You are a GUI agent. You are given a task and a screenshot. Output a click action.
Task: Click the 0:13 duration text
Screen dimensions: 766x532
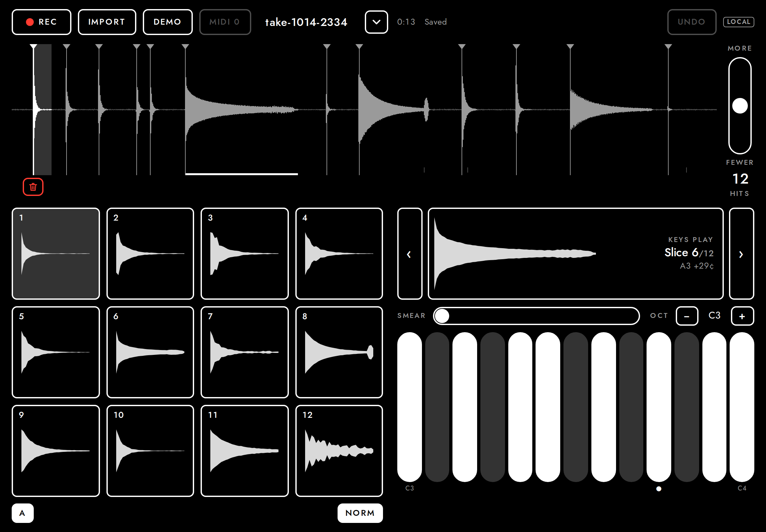coord(406,22)
